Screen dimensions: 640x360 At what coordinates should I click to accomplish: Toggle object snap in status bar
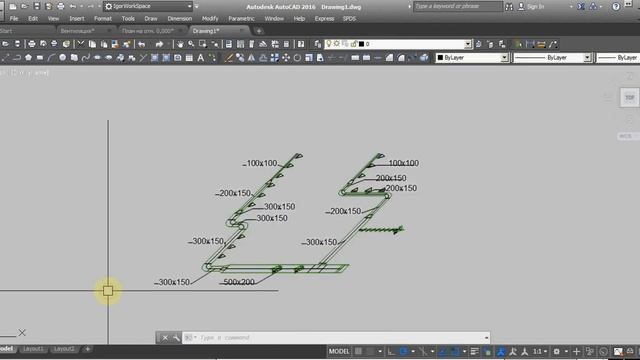tap(455, 351)
